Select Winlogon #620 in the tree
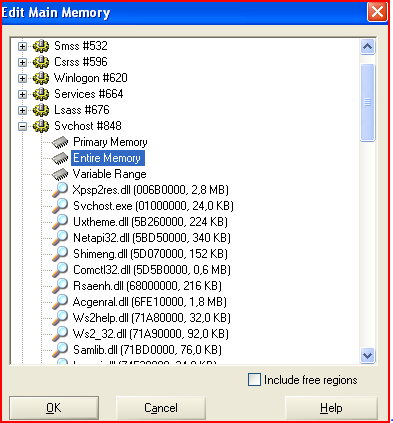Image resolution: width=393 pixels, height=423 pixels. click(91, 78)
